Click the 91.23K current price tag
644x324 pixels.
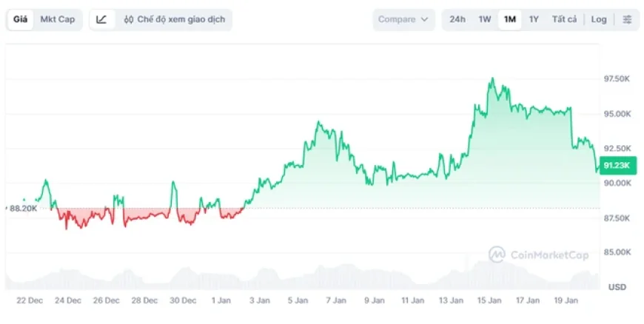pos(617,165)
